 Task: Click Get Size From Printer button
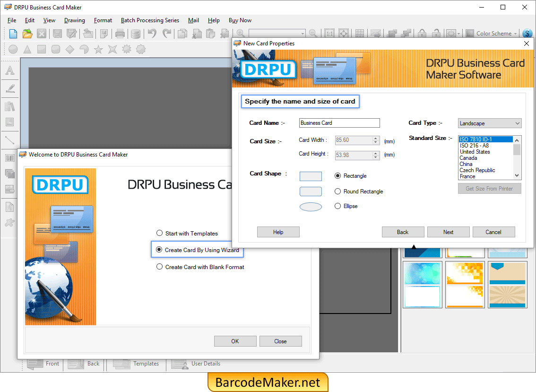click(490, 189)
